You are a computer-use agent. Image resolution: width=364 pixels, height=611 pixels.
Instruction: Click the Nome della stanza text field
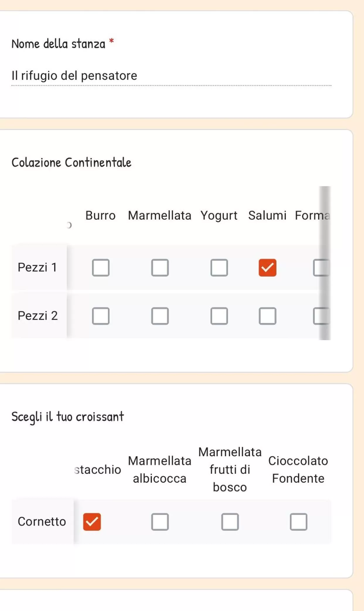coord(171,76)
